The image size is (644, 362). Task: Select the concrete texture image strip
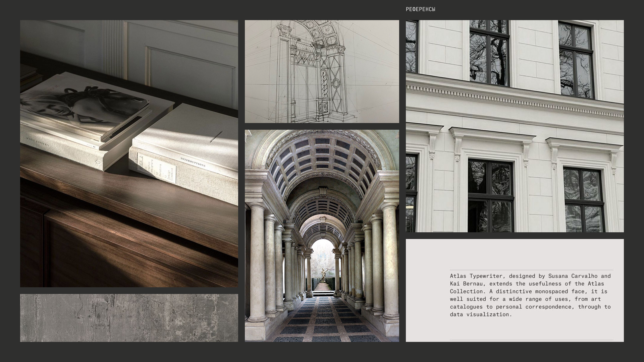coord(129,318)
